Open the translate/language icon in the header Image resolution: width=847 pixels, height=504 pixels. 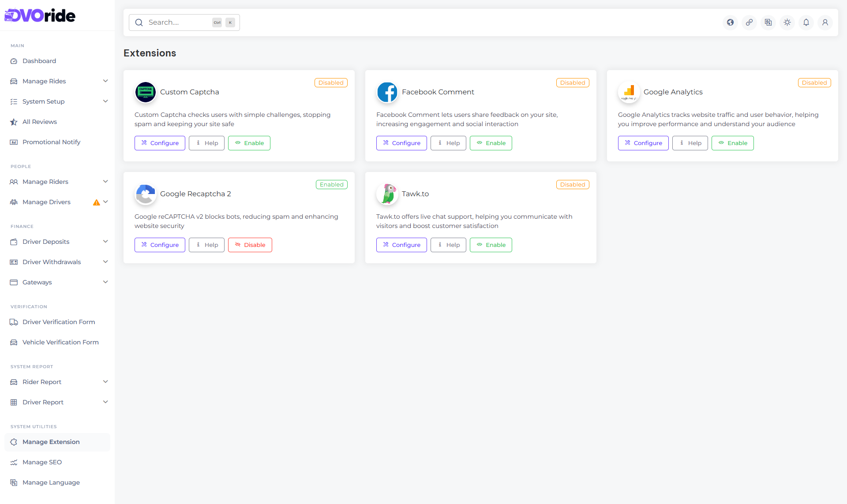point(768,22)
